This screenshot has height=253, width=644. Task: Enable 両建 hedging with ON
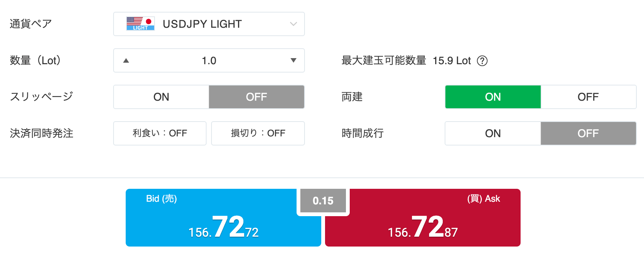click(x=493, y=97)
